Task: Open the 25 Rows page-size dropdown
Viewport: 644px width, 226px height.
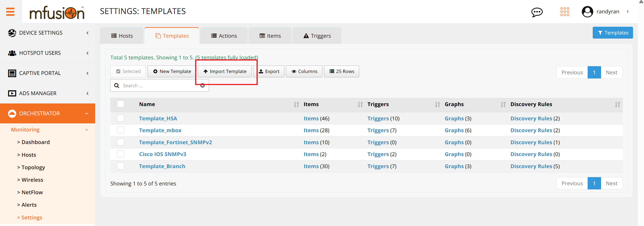Action: tap(341, 71)
